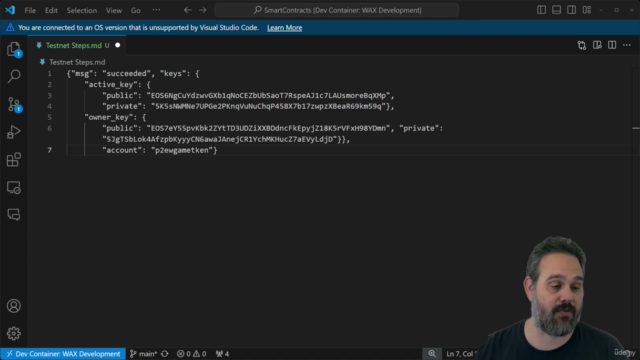
Task: Click the "p2ewgametken" account value
Action: click(x=182, y=150)
